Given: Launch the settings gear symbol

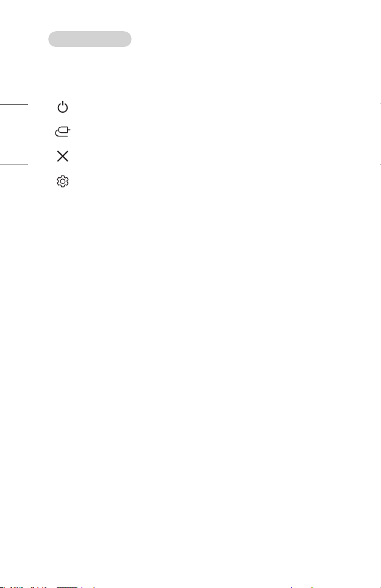Looking at the screenshot, I should (x=63, y=181).
